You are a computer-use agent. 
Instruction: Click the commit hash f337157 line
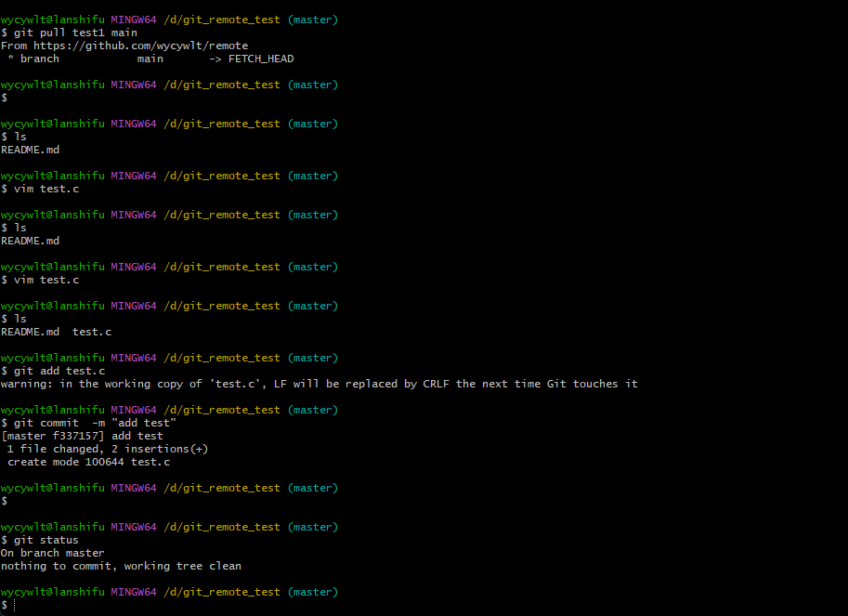(x=83, y=436)
